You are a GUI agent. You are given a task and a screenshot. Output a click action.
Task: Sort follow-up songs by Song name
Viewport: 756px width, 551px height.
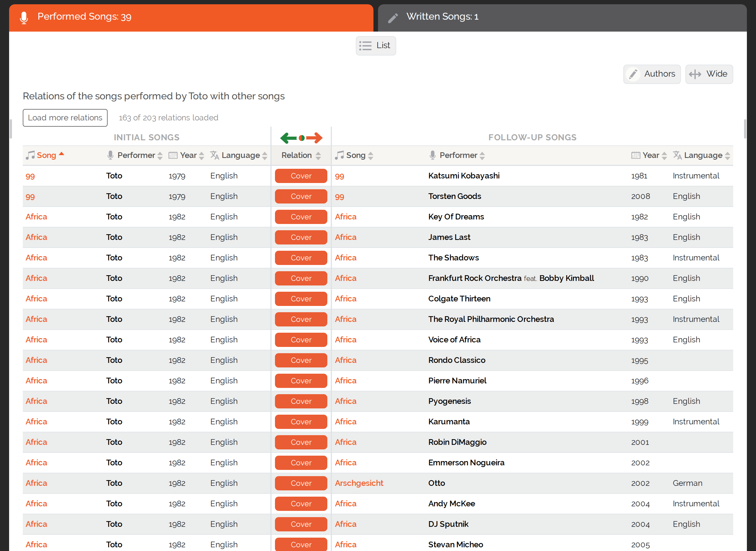[360, 155]
